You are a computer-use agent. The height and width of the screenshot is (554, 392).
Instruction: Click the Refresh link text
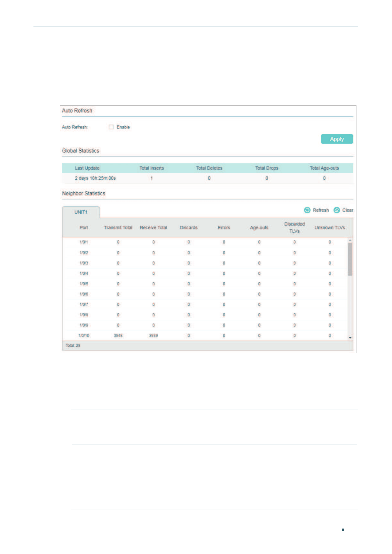point(321,210)
